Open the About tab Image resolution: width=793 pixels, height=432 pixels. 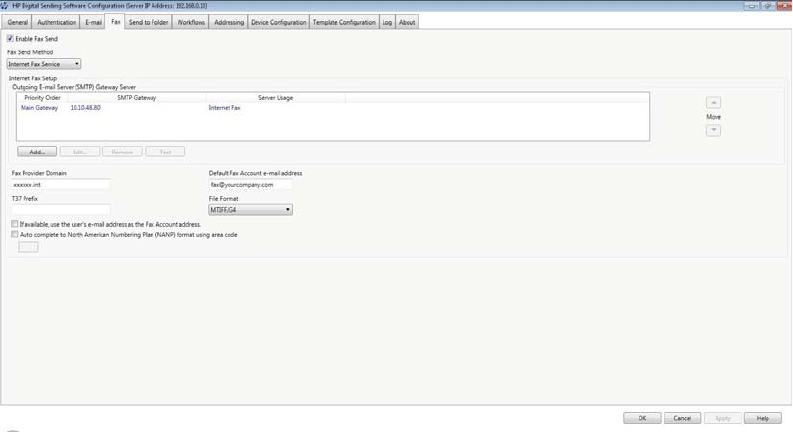coord(407,22)
